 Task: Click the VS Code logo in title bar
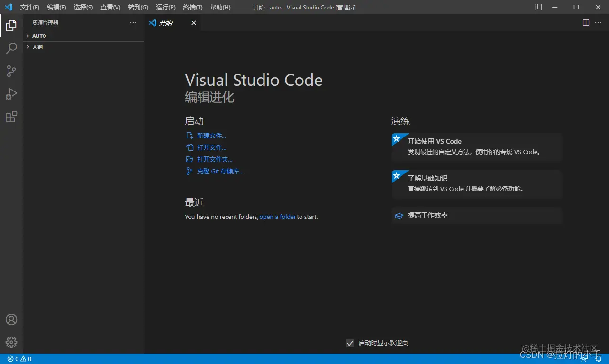pos(9,7)
